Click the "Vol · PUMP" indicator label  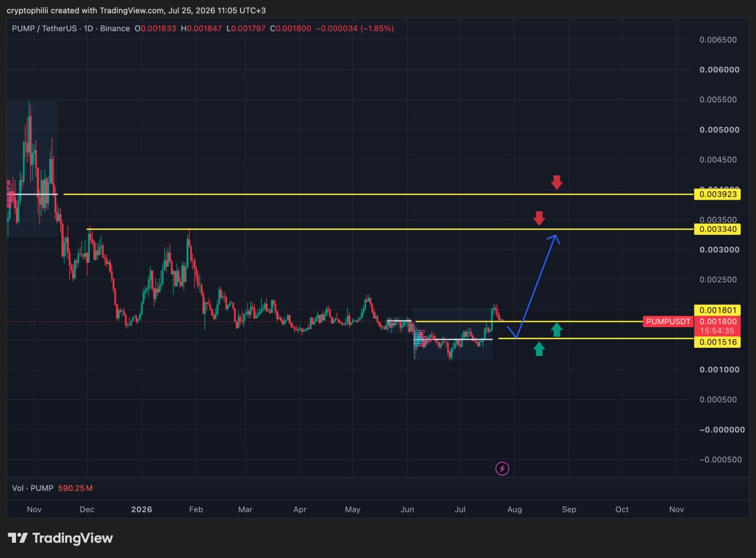tap(32, 488)
